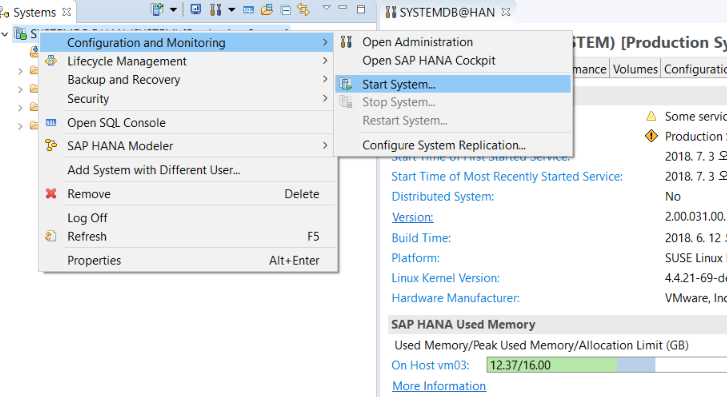The height and width of the screenshot is (397, 727).
Task: Open the Add System dropdown arrow
Action: click(x=173, y=10)
